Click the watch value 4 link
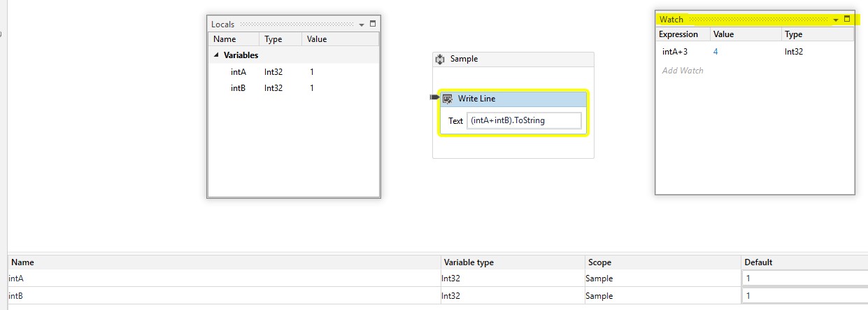The width and height of the screenshot is (868, 310). point(716,52)
